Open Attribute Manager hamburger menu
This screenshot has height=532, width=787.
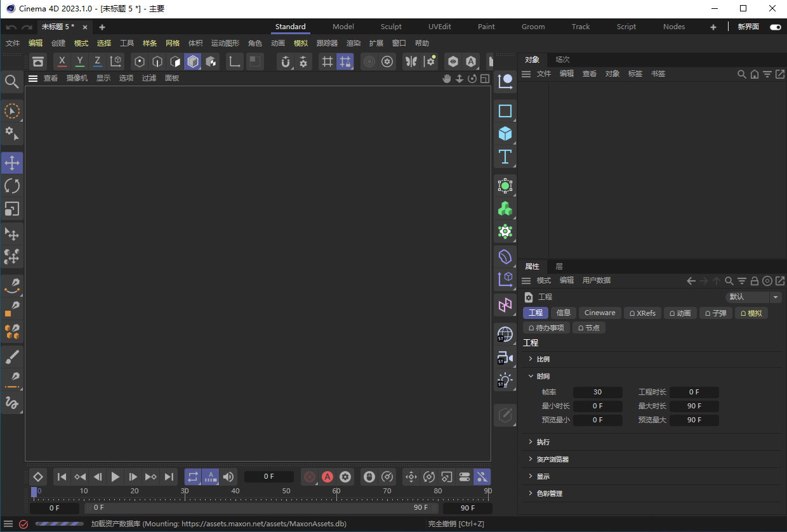(x=526, y=281)
